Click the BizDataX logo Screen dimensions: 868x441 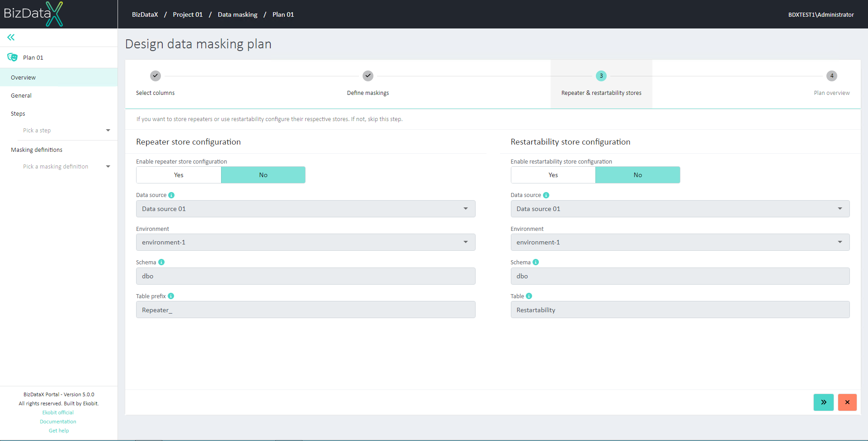[33, 14]
